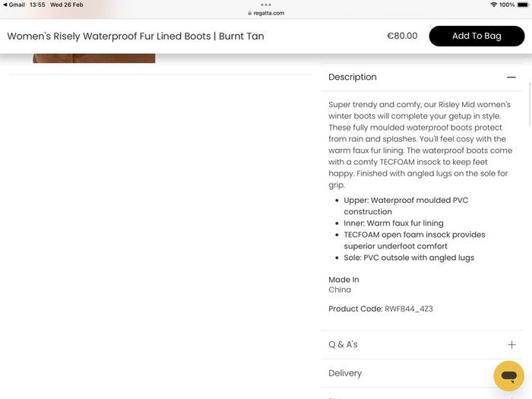This screenshot has width=532, height=399.
Task: Expand Q & A's with plus icon
Action: coord(511,345)
